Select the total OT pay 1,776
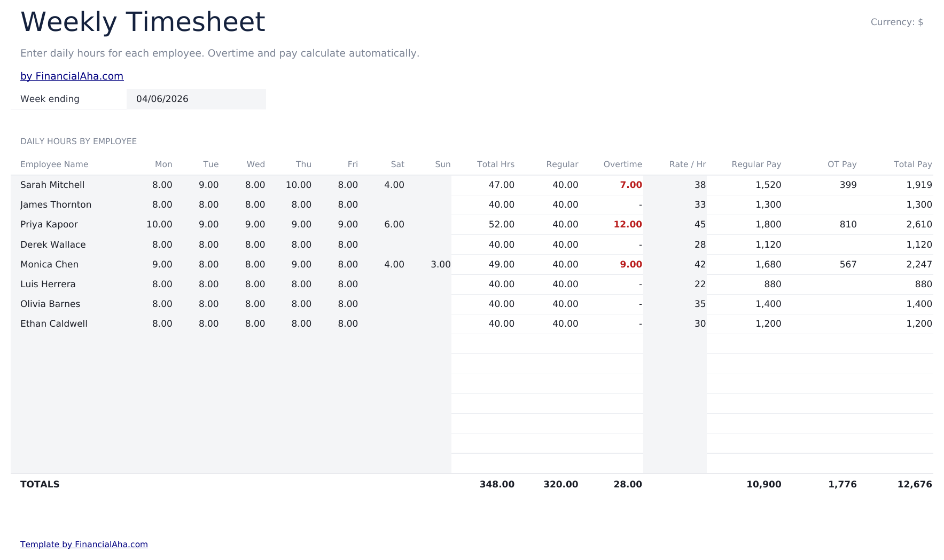Image resolution: width=944 pixels, height=560 pixels. 842,484
